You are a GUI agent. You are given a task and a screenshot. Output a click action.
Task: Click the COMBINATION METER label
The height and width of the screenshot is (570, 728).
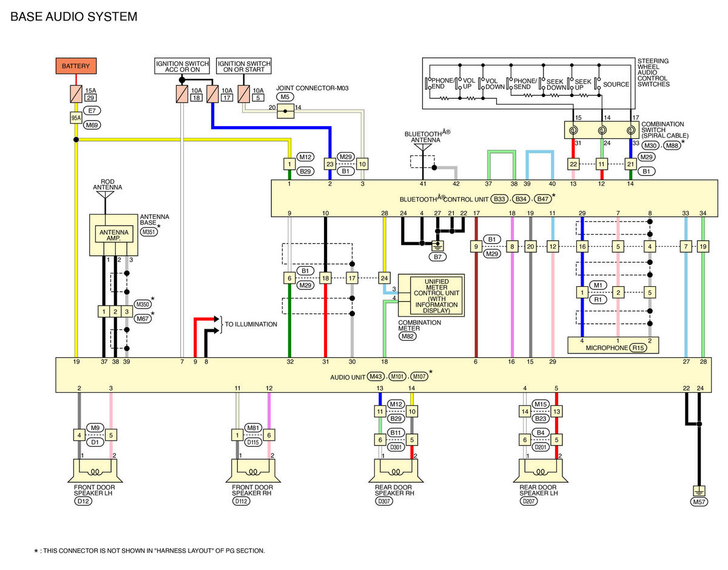tap(420, 326)
